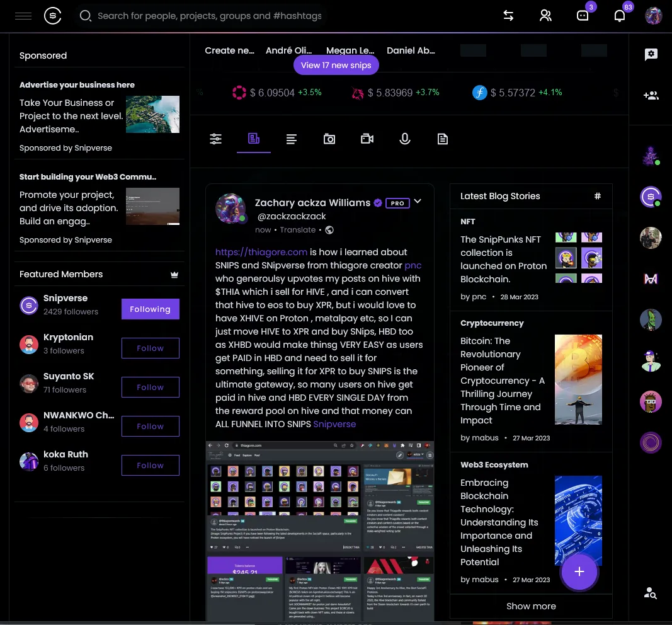The image size is (672, 625).
Task: Select the document files filter icon
Action: point(443,139)
